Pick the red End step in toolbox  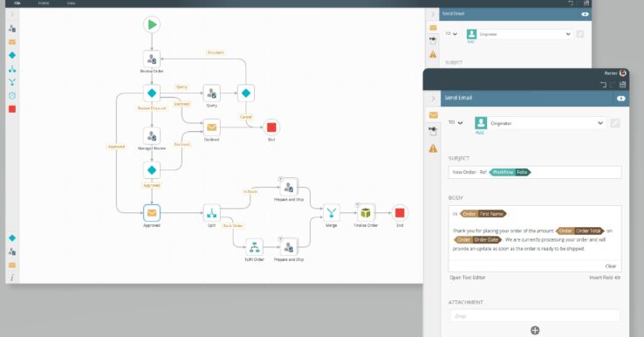pyautogui.click(x=12, y=109)
